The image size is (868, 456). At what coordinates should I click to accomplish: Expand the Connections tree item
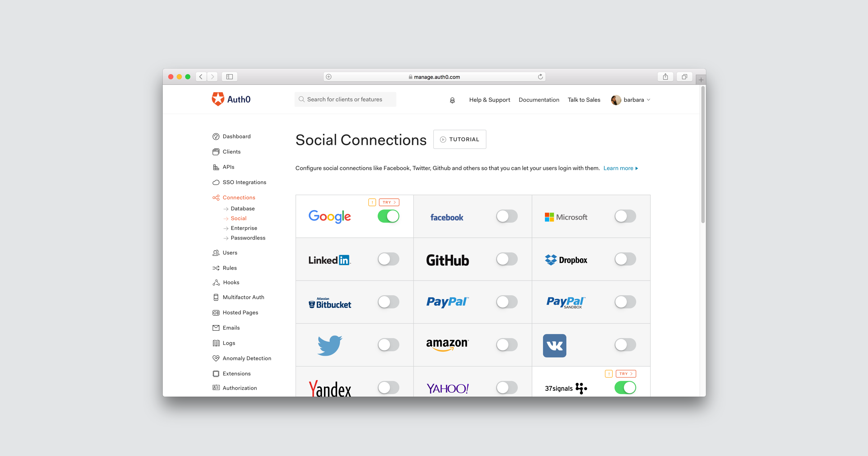tap(239, 198)
